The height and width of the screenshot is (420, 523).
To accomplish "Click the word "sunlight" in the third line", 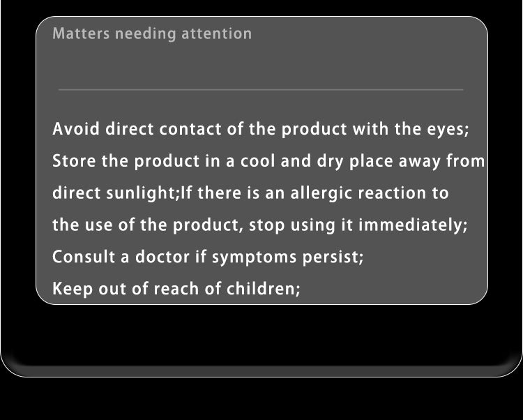I will [x=141, y=193].
